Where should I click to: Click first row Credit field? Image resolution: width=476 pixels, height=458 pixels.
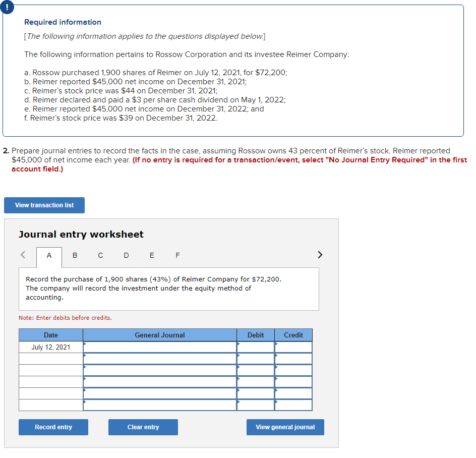(x=293, y=347)
